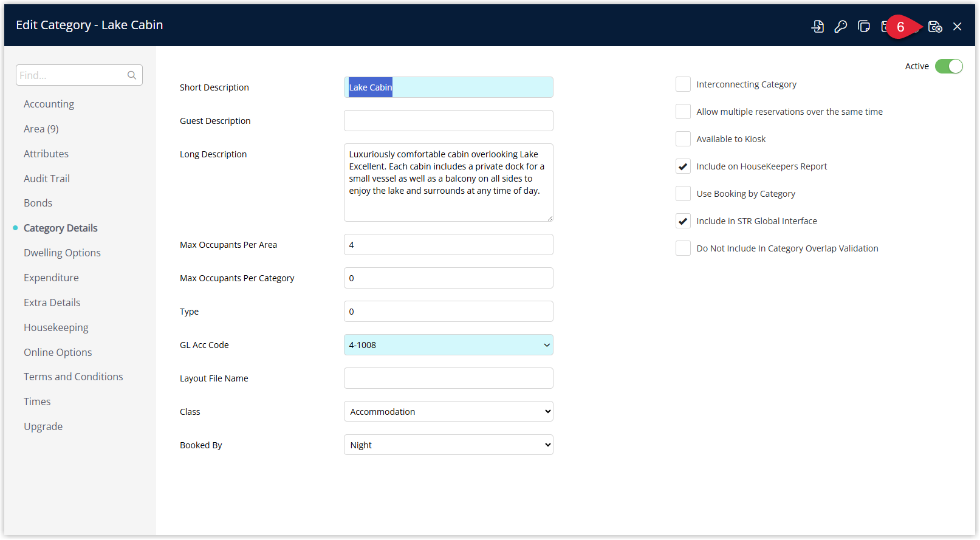Select the Housekeeping sidebar item
The image size is (980, 540).
(56, 327)
